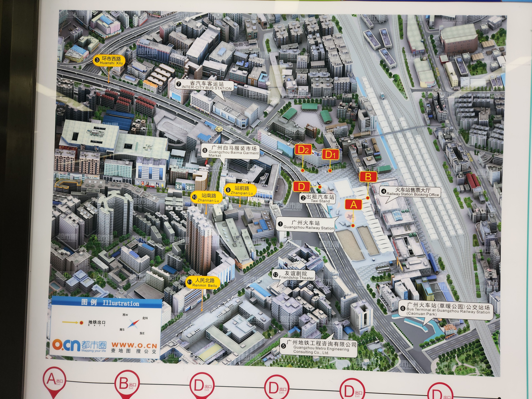
Task: Click the red exit D2 marker
Action: (x=303, y=150)
